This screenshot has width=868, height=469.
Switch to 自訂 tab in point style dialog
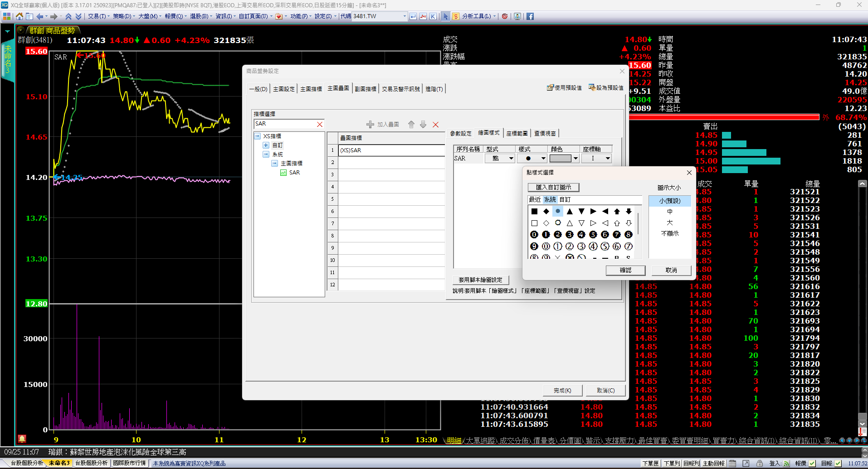565,200
